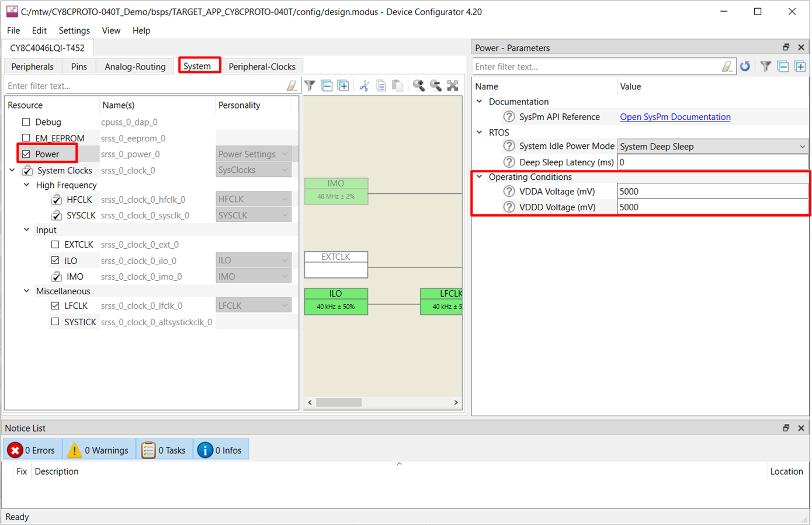Fit the clock diagram to view
The width and height of the screenshot is (812, 525).
[453, 86]
